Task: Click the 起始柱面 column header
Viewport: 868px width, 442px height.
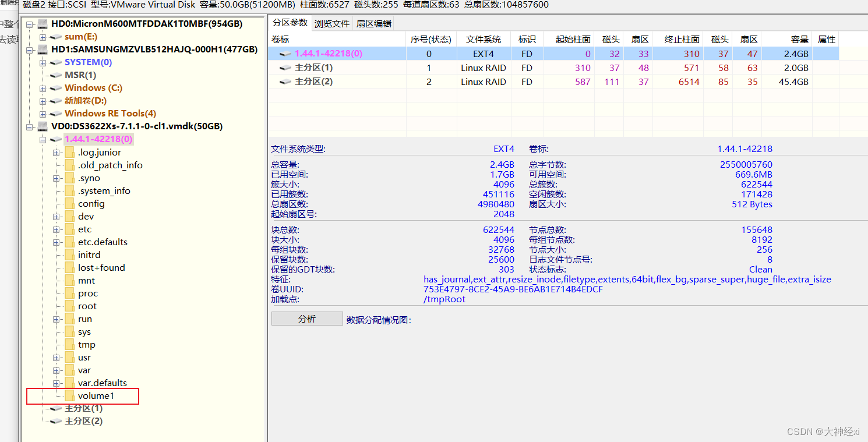Action: (x=569, y=39)
